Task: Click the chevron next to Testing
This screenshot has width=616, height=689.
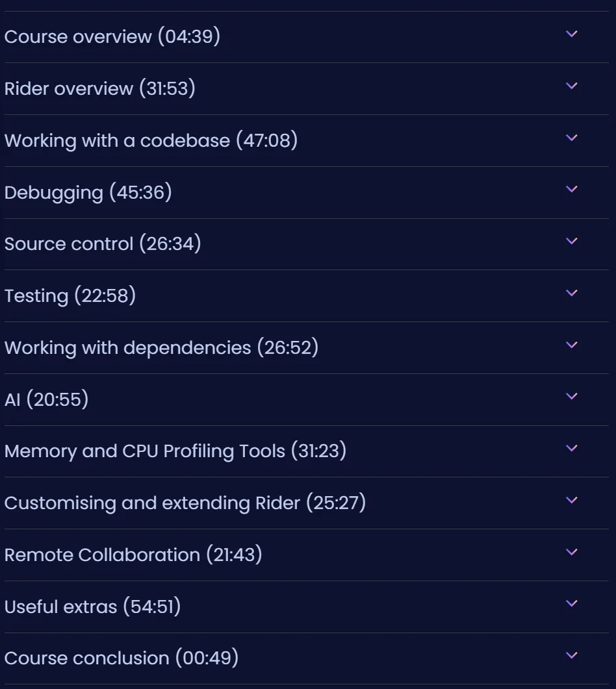Action: (571, 293)
